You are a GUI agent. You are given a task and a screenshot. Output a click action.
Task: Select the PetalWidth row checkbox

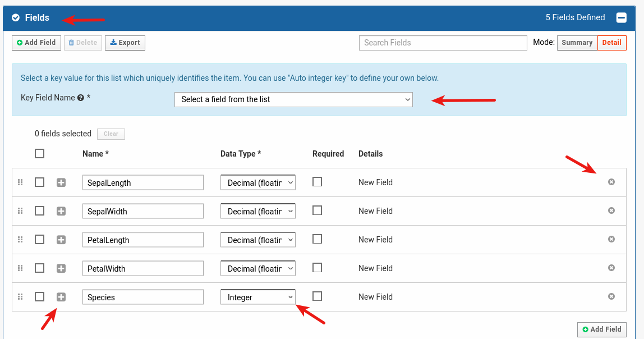pos(39,268)
